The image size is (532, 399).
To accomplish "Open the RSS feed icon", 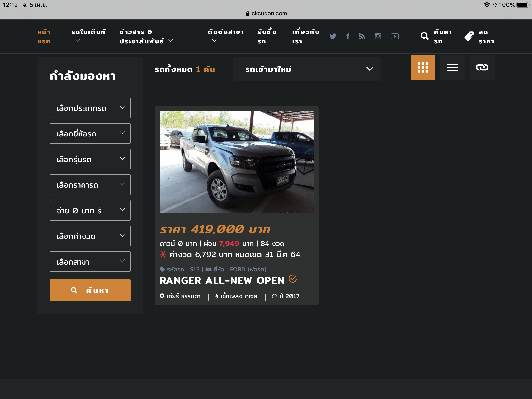I will pyautogui.click(x=362, y=36).
